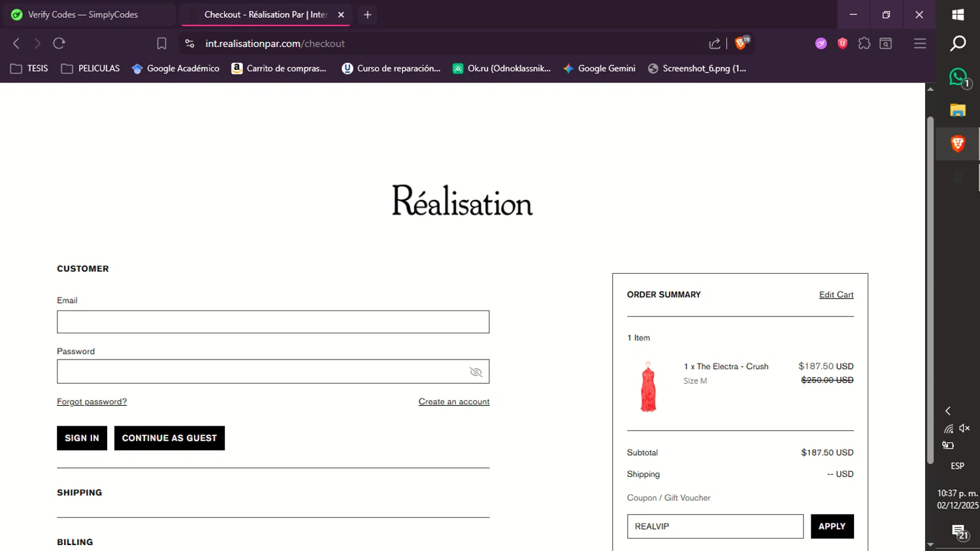Click the Subtotal $187.50 USD value
Image resolution: width=980 pixels, height=551 pixels.
(827, 452)
